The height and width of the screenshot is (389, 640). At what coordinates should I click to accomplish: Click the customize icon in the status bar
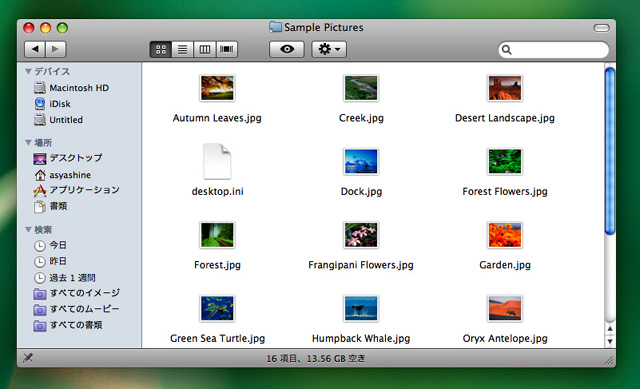(28, 358)
